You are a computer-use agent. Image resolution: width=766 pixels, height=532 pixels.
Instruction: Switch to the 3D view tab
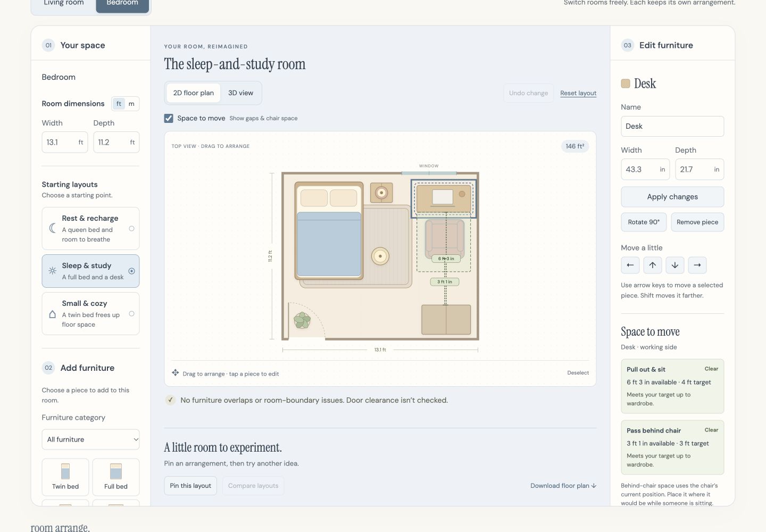coord(240,93)
